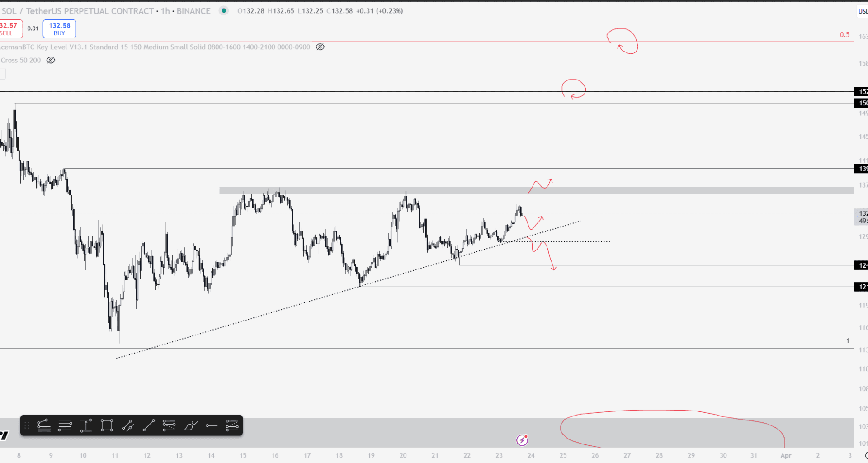Select the brush drawing tool
The width and height of the screenshot is (868, 463).
click(191, 425)
